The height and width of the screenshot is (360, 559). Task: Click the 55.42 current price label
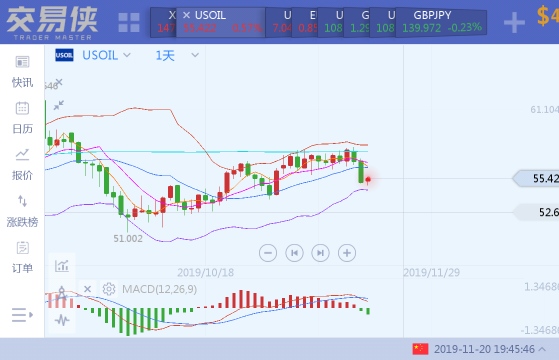(536, 178)
